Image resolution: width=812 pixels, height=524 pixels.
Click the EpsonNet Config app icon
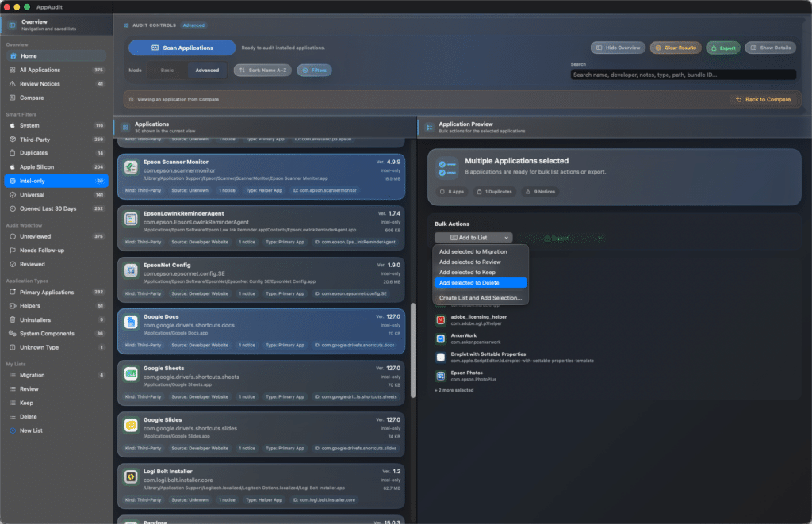click(x=131, y=270)
